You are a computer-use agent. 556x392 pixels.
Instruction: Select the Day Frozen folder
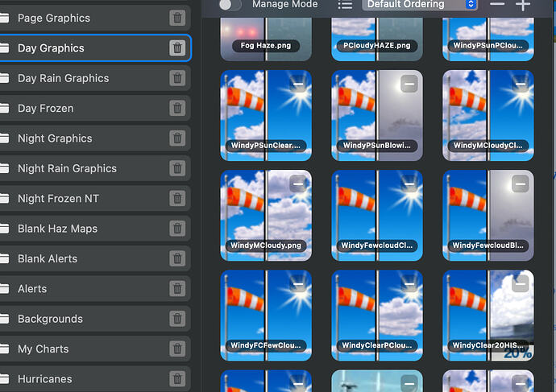[x=94, y=108]
